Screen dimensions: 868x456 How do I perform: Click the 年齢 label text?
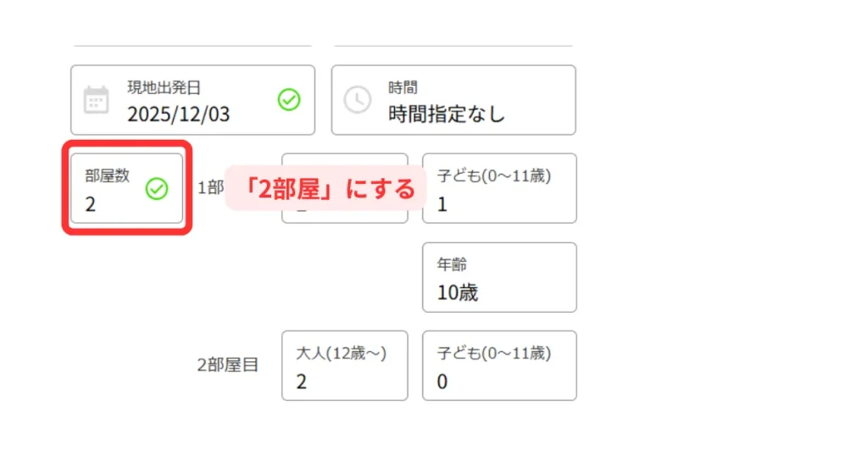coord(451,264)
